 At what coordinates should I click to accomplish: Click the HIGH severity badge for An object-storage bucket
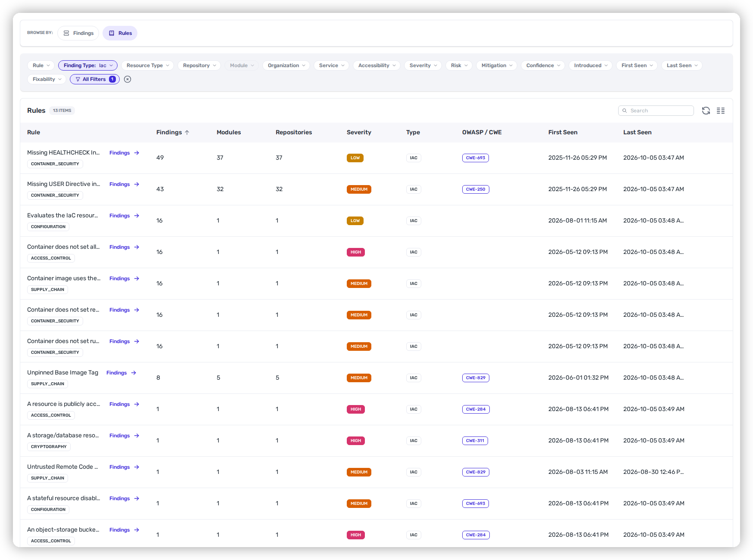coord(356,535)
